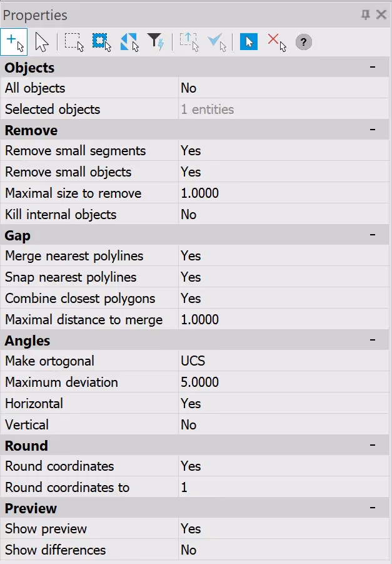The height and width of the screenshot is (564, 392).
Task: Pin the Properties panel
Action: (x=365, y=15)
